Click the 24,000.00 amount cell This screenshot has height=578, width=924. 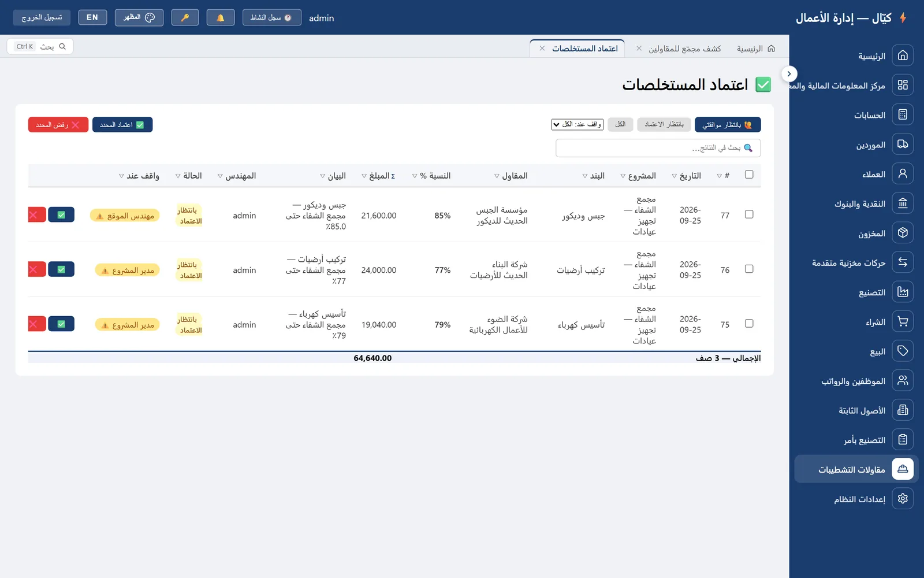click(x=379, y=270)
